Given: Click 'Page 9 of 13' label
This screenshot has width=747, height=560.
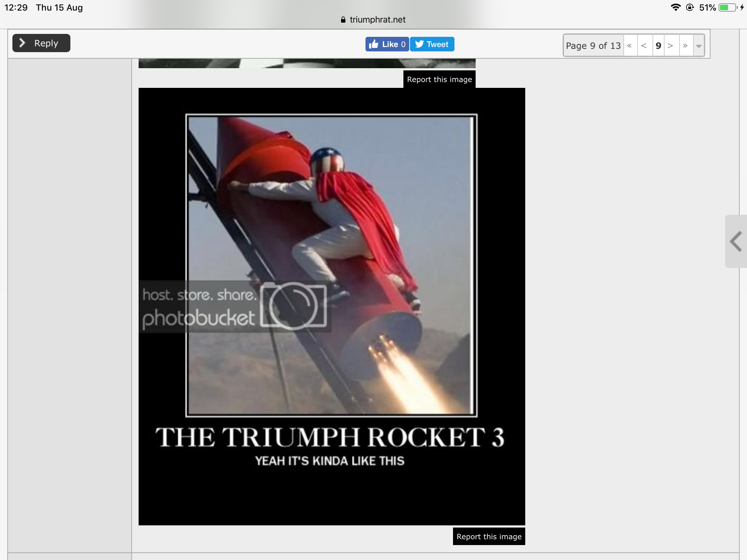Looking at the screenshot, I should tap(593, 46).
